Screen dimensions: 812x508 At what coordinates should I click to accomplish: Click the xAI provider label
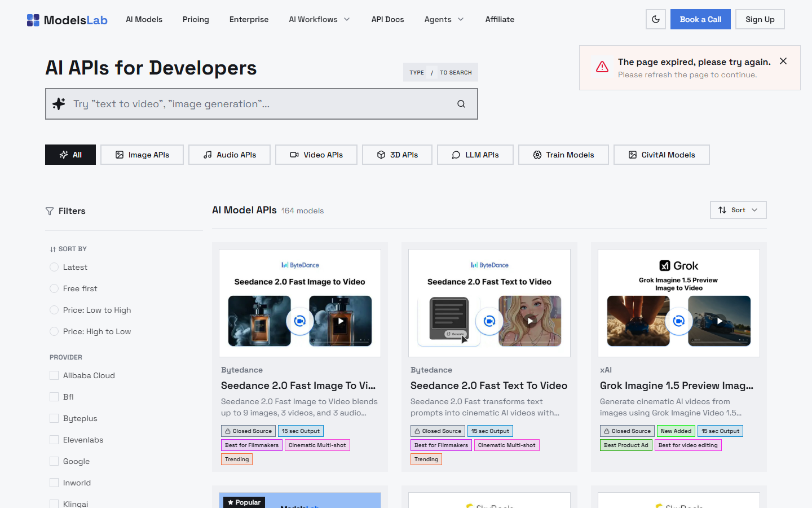606,370
